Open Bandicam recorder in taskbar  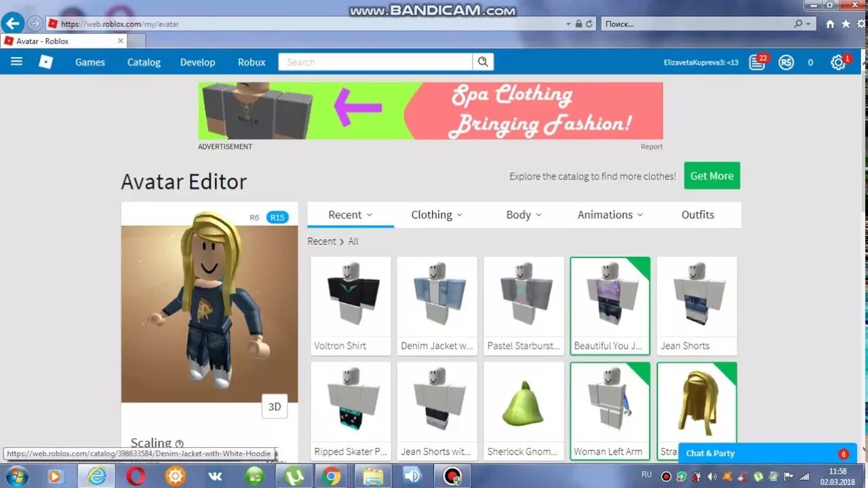pos(452,476)
